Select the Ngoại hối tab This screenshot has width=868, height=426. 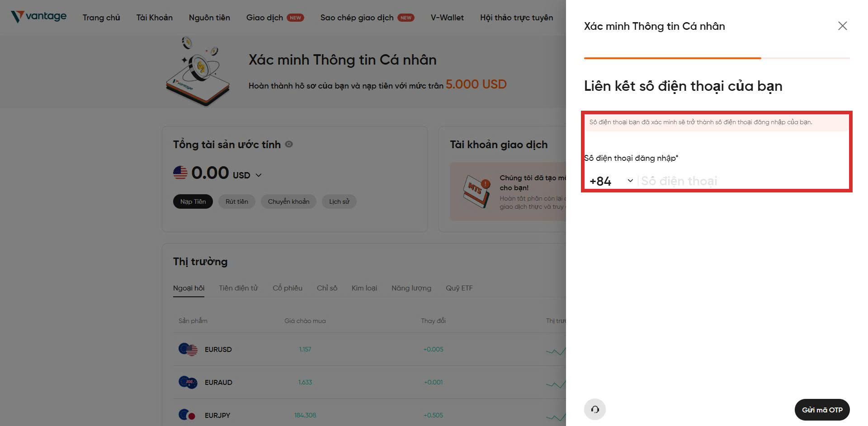[x=189, y=288]
